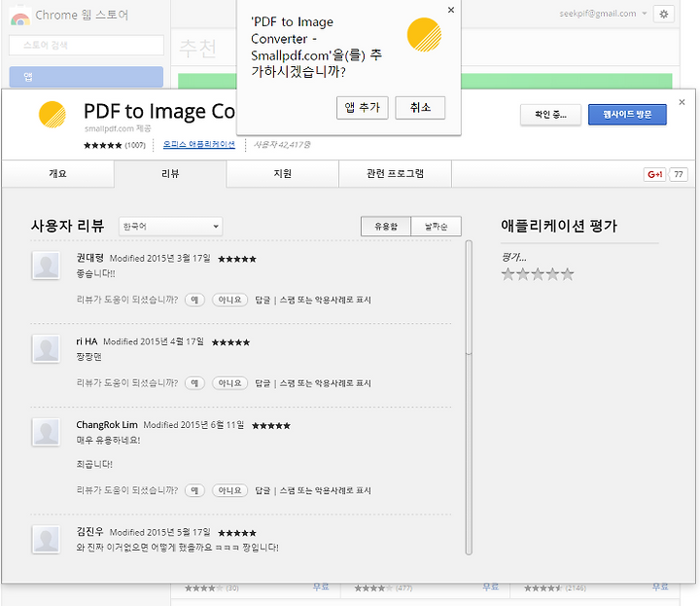Click the 스토어 검색 search field
Viewport: 700px width, 606px height.
pos(87,45)
